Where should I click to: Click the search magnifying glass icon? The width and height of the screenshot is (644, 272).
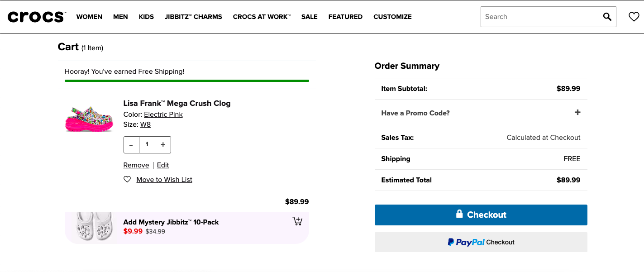click(607, 16)
